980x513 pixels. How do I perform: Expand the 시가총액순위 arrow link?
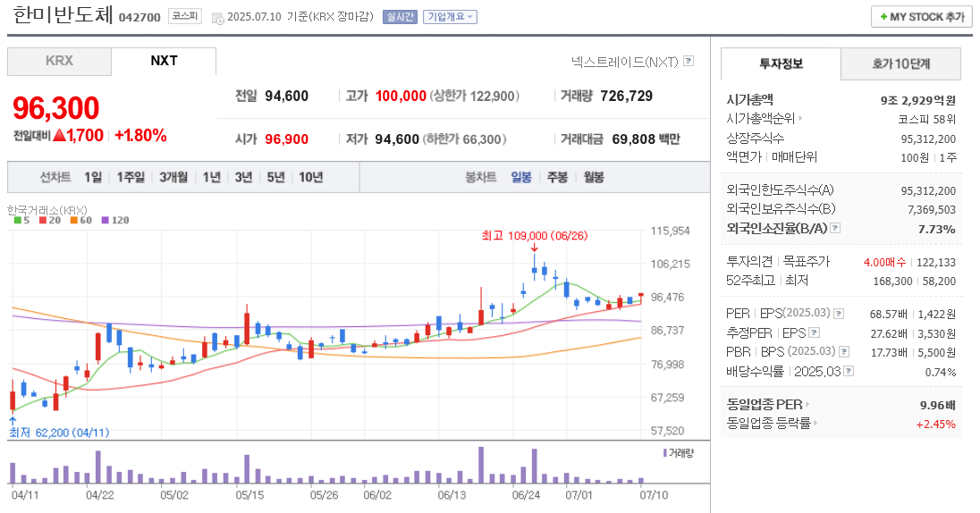tap(765, 118)
